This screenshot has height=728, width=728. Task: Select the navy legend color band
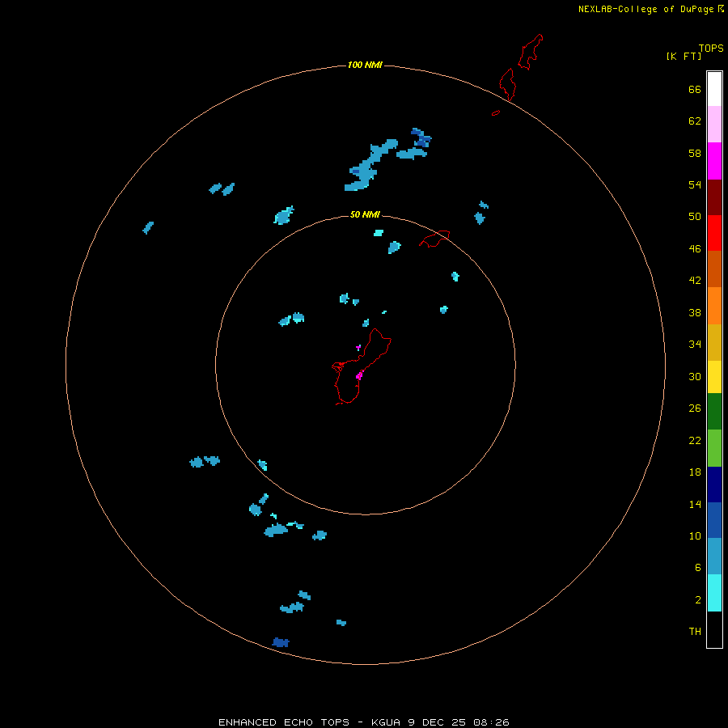(714, 485)
